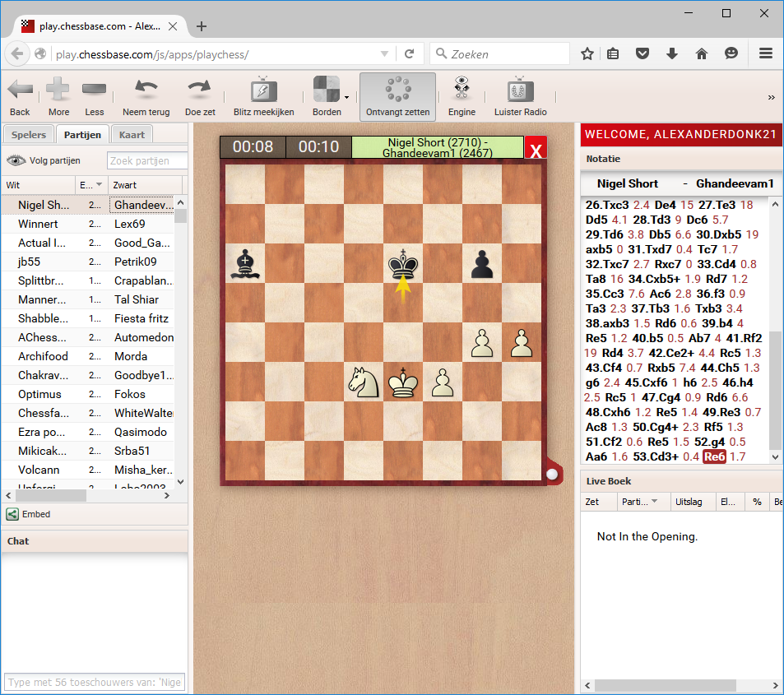Close the game with red X

[x=536, y=150]
